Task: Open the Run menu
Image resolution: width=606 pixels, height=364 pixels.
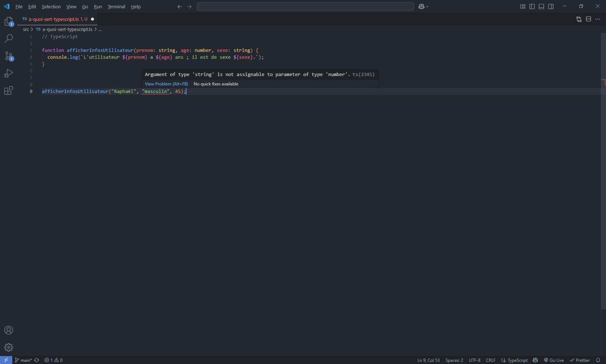Action: click(98, 6)
